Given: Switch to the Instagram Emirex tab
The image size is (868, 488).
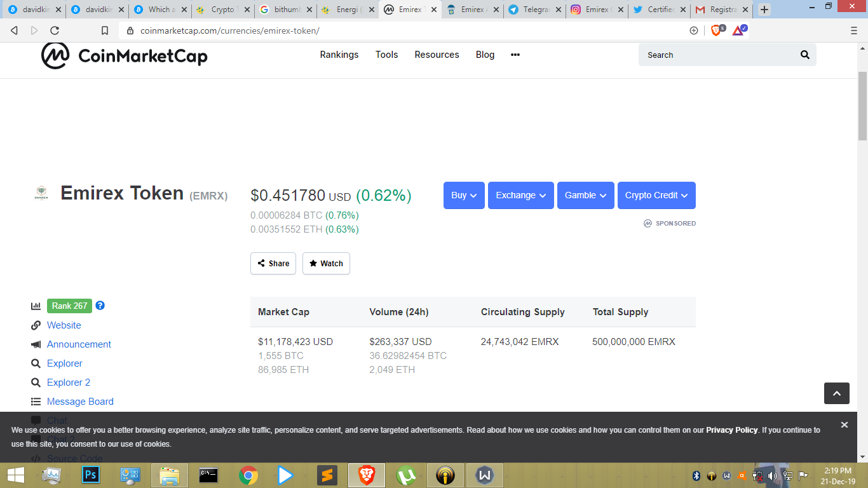Looking at the screenshot, I should tap(596, 10).
